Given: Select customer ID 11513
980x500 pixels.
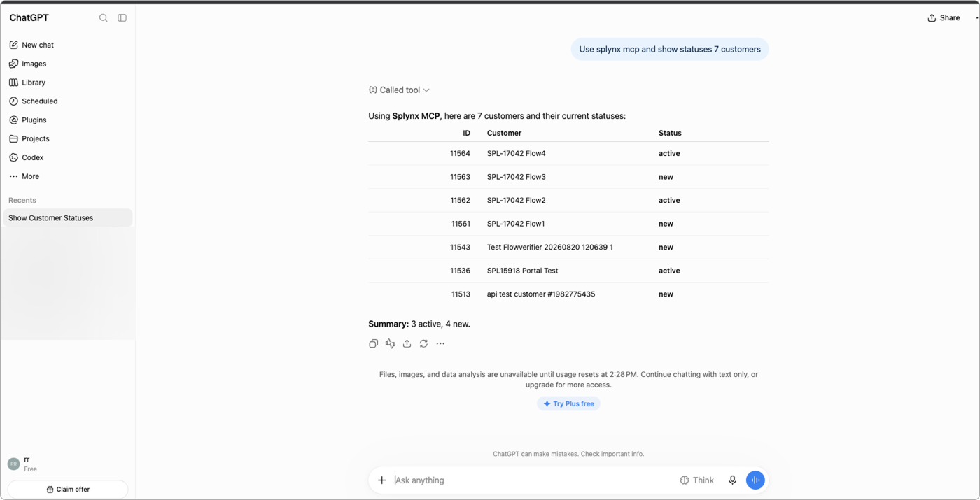Looking at the screenshot, I should (x=461, y=294).
